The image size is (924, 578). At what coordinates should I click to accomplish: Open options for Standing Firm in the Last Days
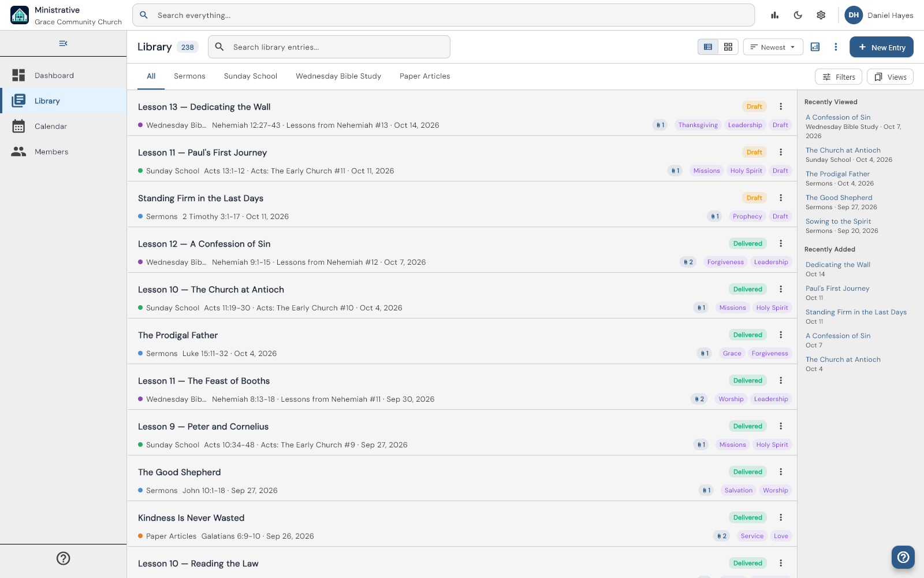coord(781,198)
